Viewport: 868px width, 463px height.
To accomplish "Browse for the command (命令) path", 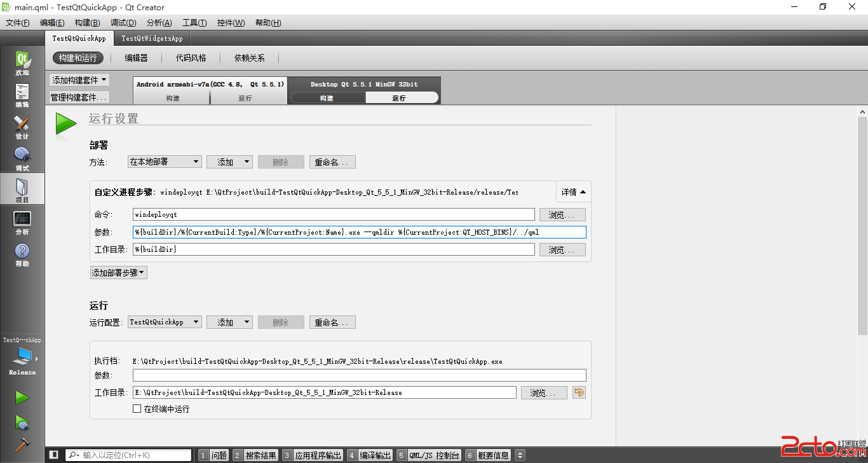I will [x=562, y=215].
